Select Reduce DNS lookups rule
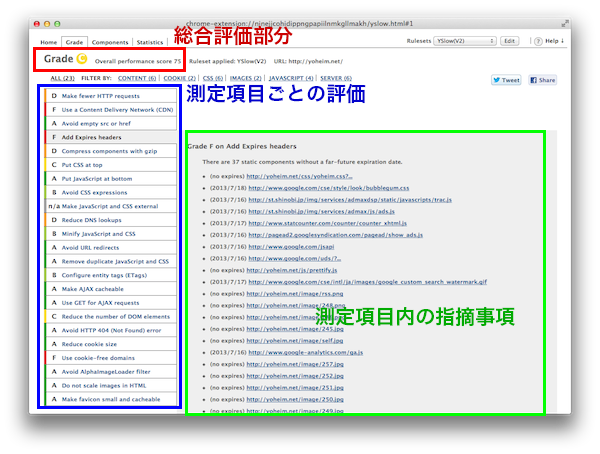This screenshot has width=600, height=454. click(111, 220)
